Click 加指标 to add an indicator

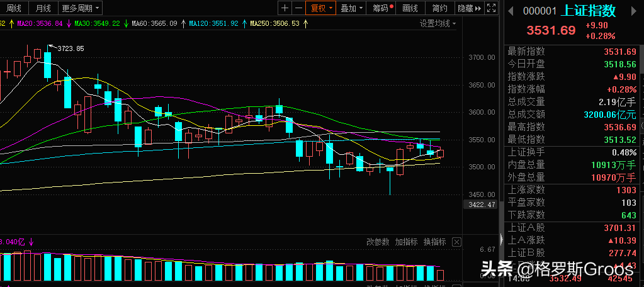407,242
